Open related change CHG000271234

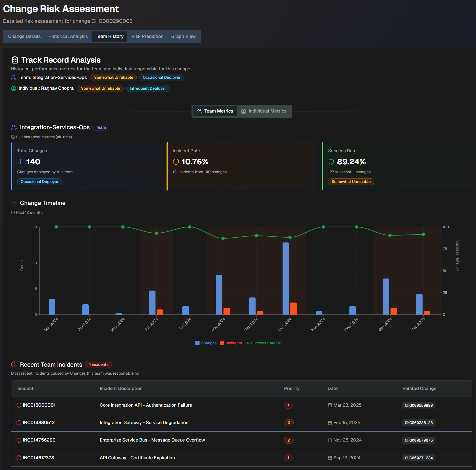419,458
